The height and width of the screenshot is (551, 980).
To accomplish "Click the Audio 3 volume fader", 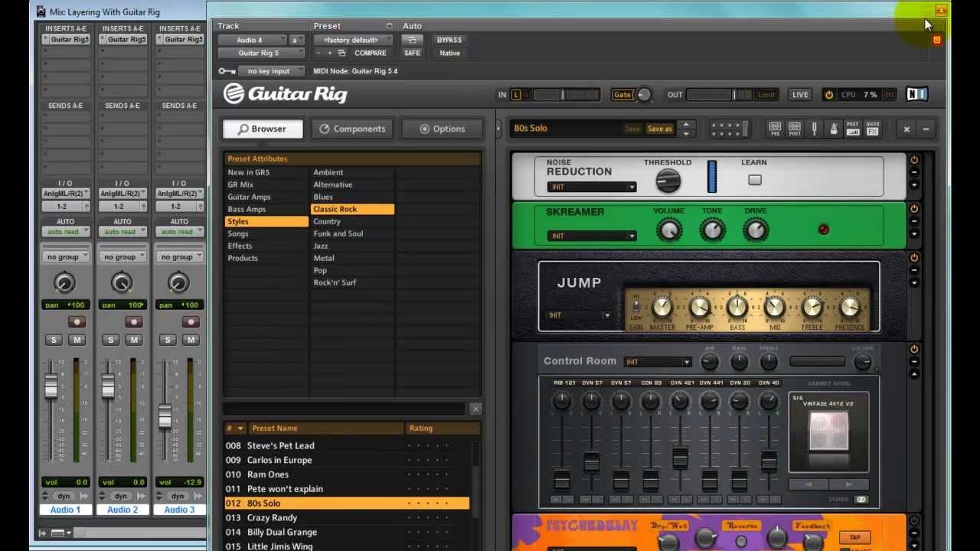I will (165, 416).
